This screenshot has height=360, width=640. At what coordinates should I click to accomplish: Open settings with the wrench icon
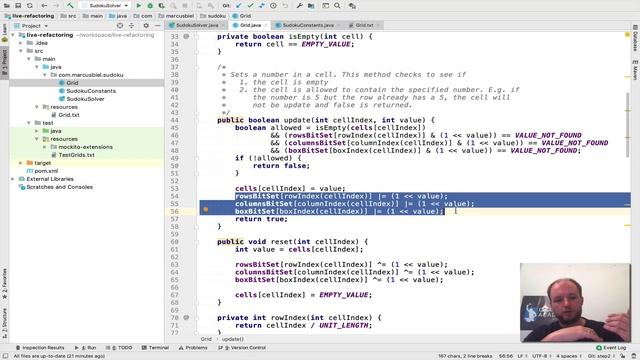click(300, 6)
